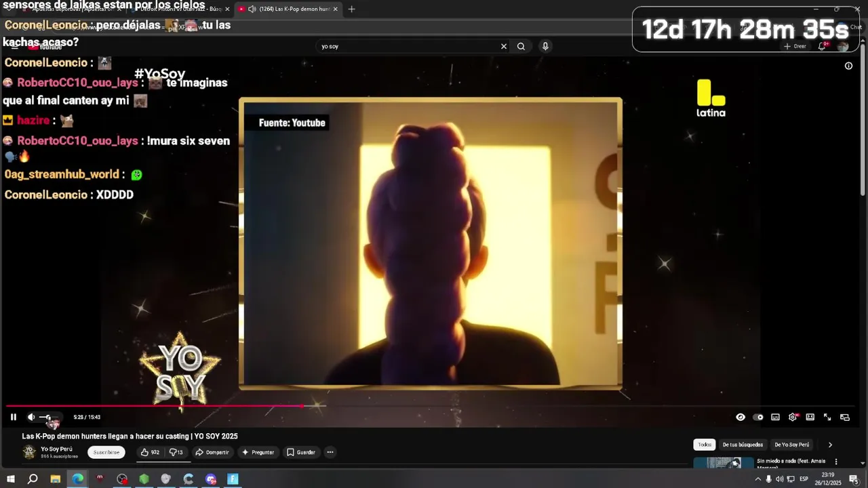
Task: Open Windows taskbar search
Action: click(x=33, y=479)
